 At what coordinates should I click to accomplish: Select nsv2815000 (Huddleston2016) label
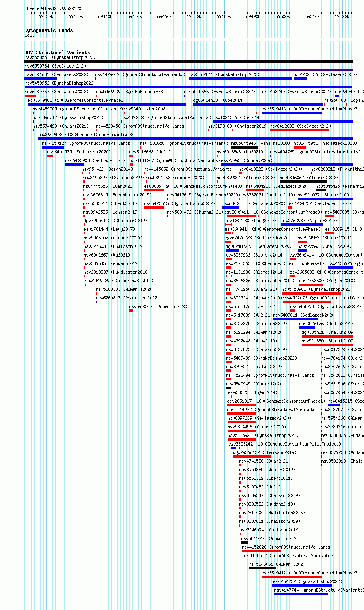pos(272,513)
